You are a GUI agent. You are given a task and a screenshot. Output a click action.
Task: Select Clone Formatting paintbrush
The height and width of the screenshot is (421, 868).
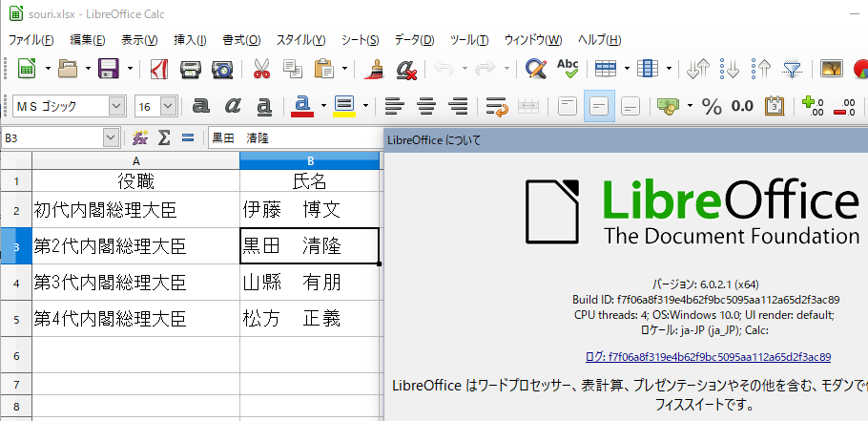click(375, 69)
